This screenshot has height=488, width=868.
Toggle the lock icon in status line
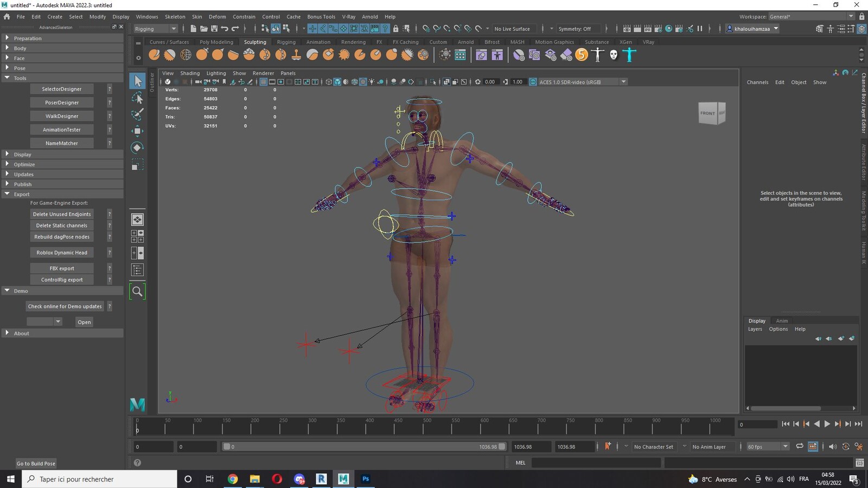pyautogui.click(x=395, y=29)
